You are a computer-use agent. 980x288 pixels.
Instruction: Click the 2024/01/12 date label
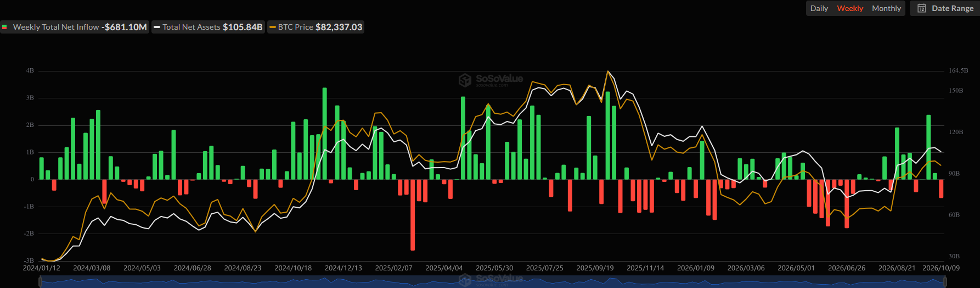[42, 268]
